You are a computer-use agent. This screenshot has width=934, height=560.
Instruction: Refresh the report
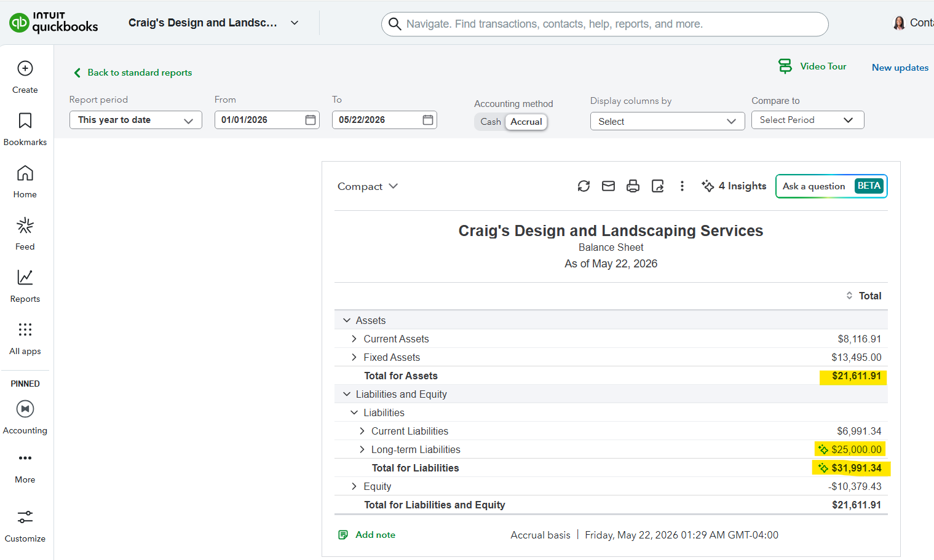pos(584,186)
